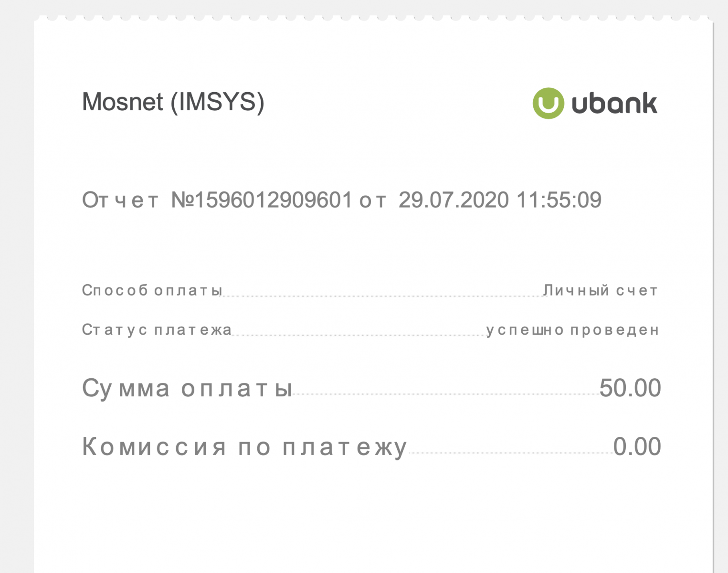The height and width of the screenshot is (573, 728).
Task: Select the Способ оплаты label
Action: click(x=152, y=290)
